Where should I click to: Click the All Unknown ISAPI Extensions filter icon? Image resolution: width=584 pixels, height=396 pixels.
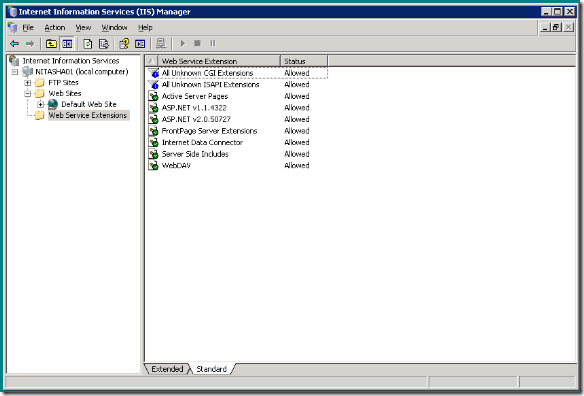(x=153, y=85)
